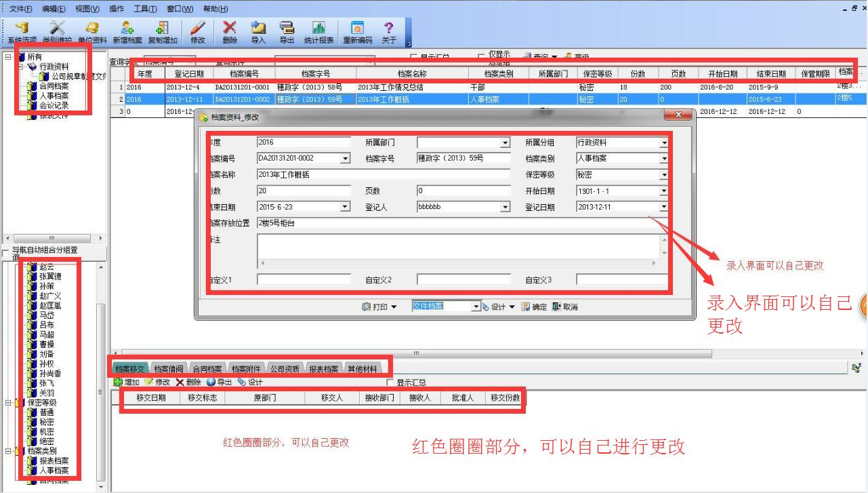
Task: Open the 所属分组 dropdown
Action: pyautogui.click(x=664, y=143)
